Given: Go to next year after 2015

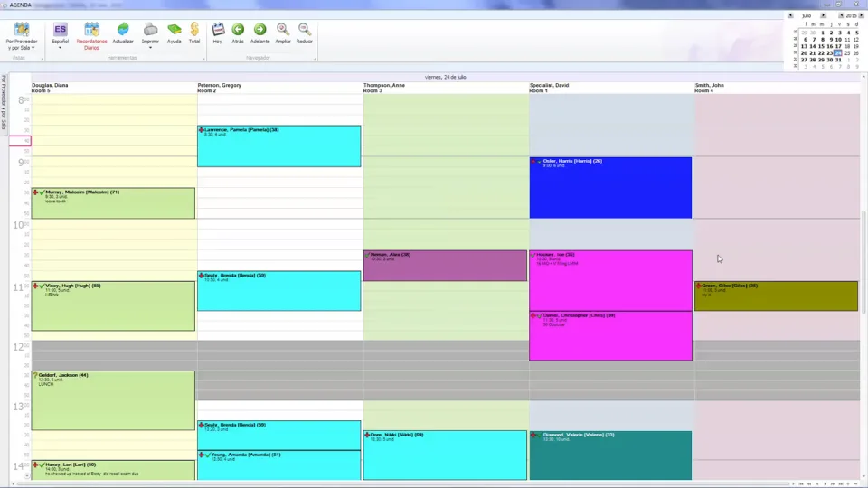Looking at the screenshot, I should [x=862, y=15].
